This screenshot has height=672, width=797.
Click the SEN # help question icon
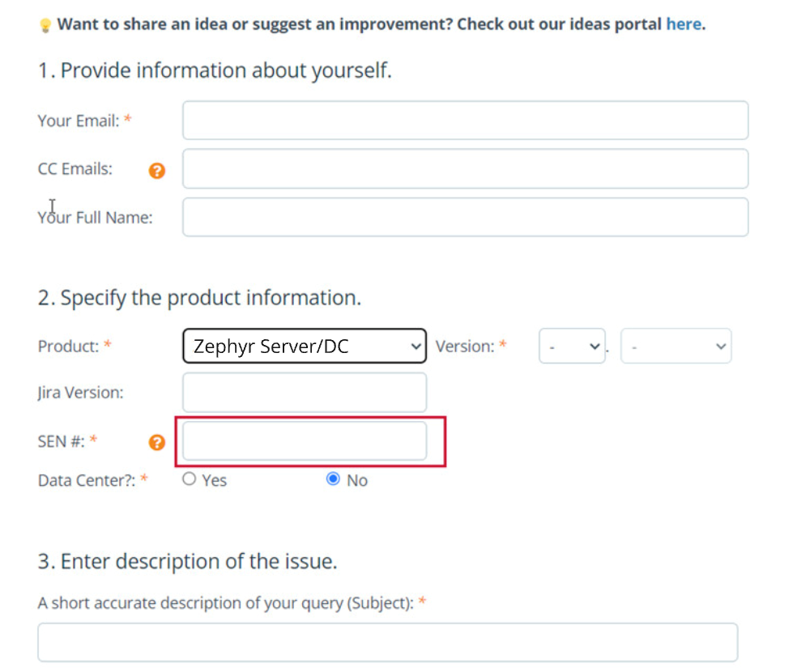pyautogui.click(x=156, y=442)
